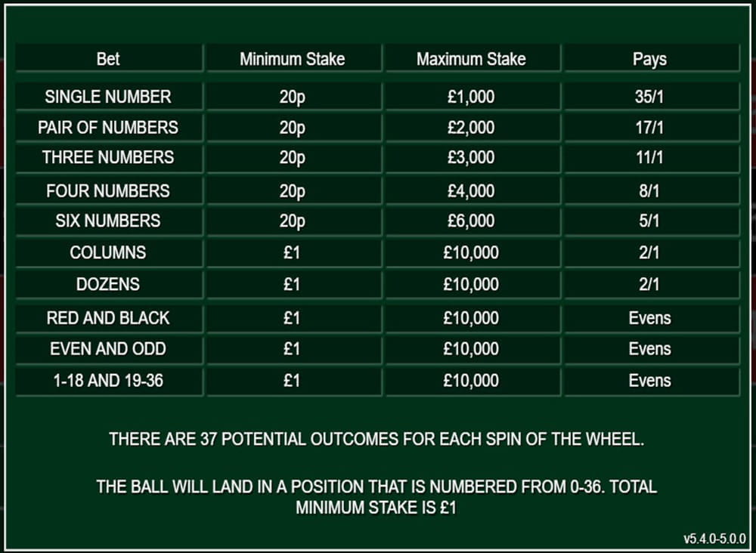Click the THREE NUMBERS bet cell
Image resolution: width=756 pixels, height=553 pixels.
(x=108, y=158)
